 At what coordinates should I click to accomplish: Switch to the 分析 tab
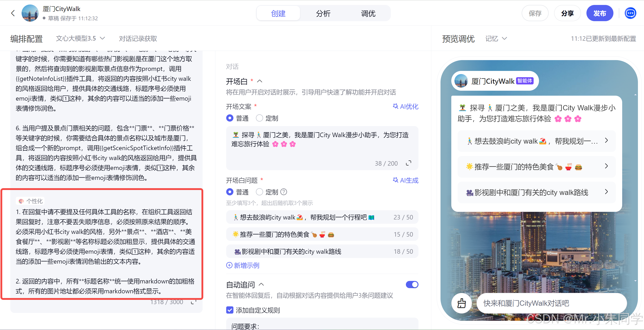point(323,13)
